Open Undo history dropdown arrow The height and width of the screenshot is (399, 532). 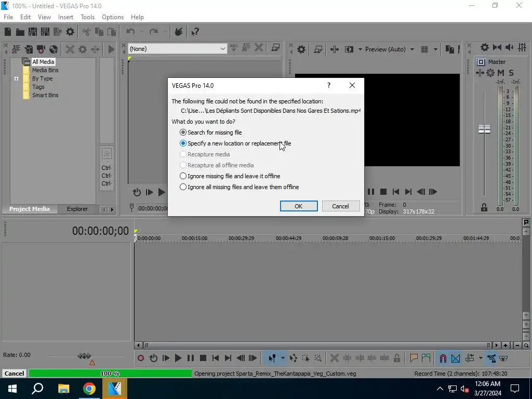click(141, 32)
